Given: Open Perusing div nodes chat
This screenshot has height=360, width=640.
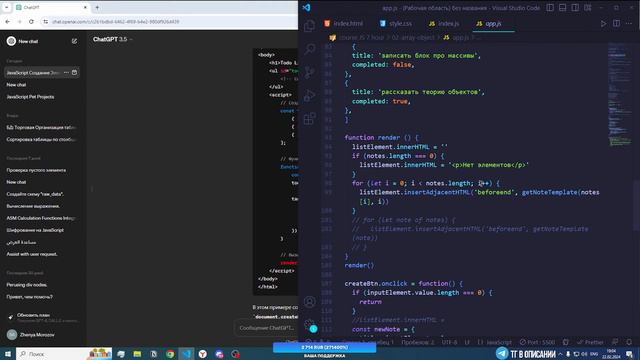Looking at the screenshot, I should (27, 285).
